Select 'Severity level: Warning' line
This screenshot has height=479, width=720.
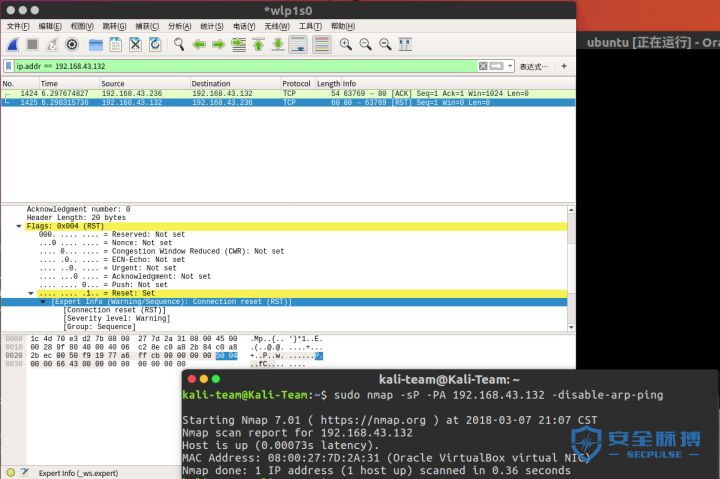pyautogui.click(x=117, y=318)
